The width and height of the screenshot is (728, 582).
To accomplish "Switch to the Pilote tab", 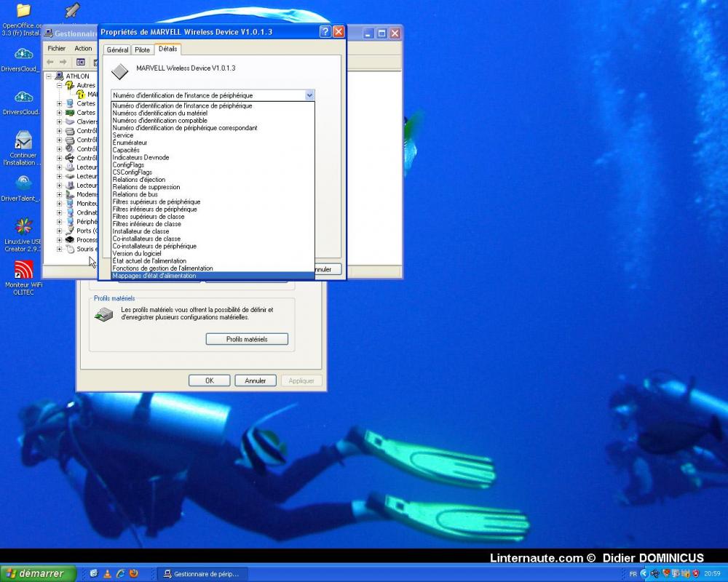I will [143, 49].
